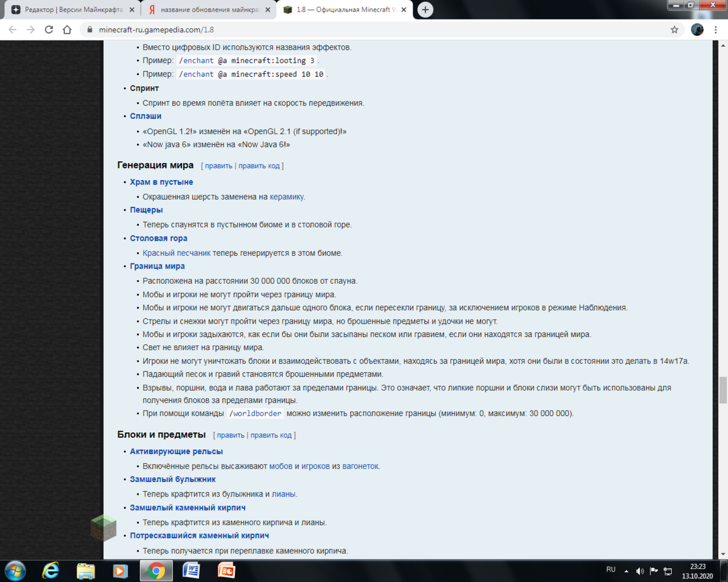Open a new browser tab
Image resolution: width=728 pixels, height=582 pixels.
[x=426, y=10]
